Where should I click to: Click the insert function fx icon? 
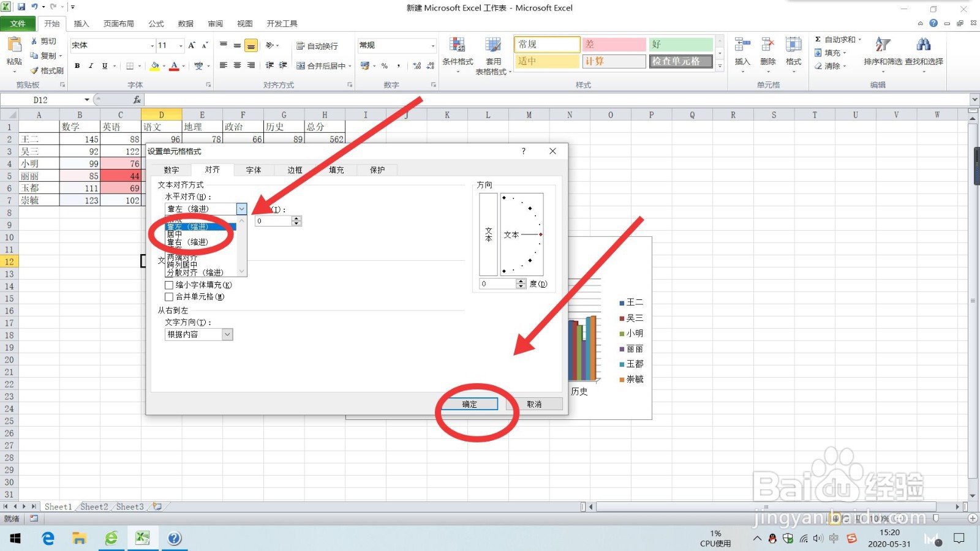coord(137,99)
